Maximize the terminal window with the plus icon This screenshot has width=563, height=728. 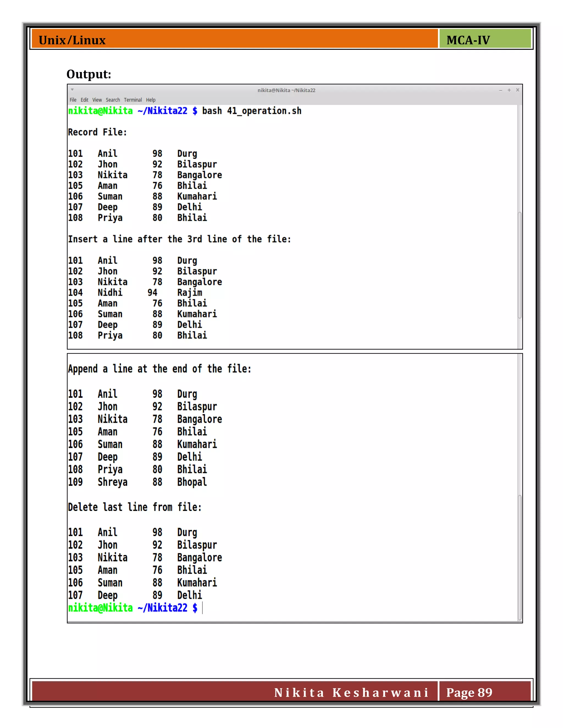click(x=509, y=90)
